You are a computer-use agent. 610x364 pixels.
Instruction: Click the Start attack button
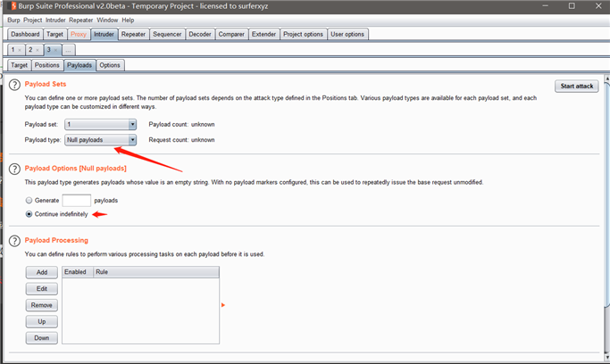(x=577, y=87)
